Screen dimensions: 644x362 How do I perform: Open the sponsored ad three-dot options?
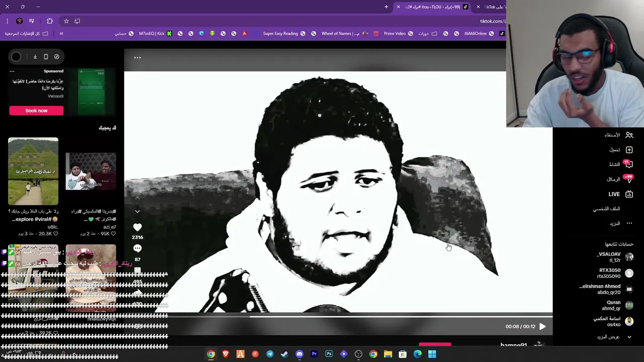tap(12, 71)
